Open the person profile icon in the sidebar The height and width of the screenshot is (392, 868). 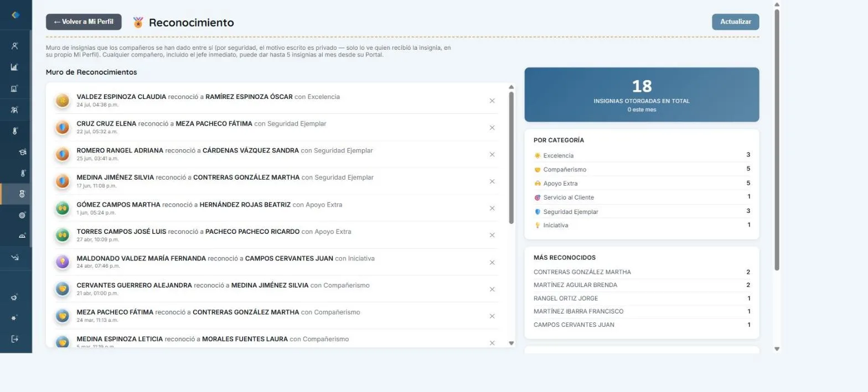click(x=15, y=46)
